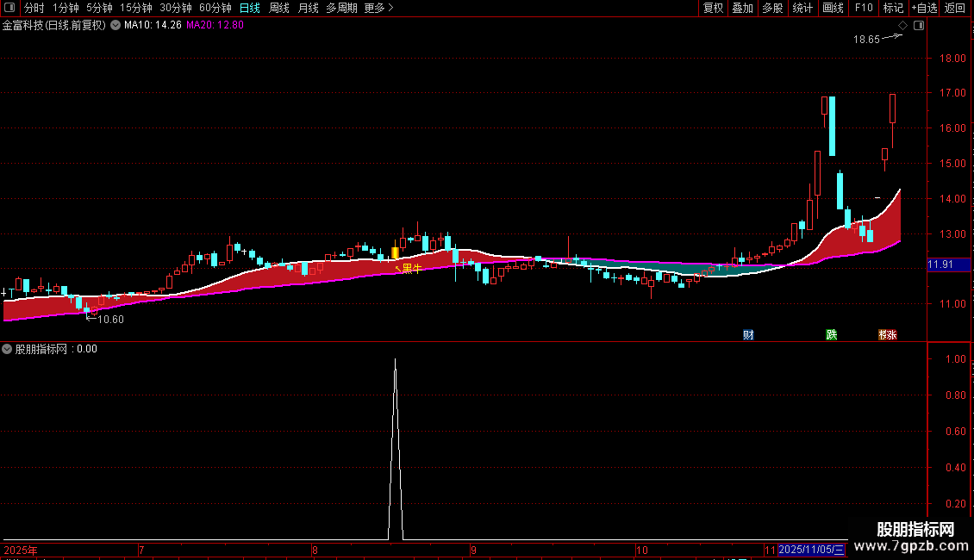Expand dropdown next to 金富科技 stock title

pos(116,25)
